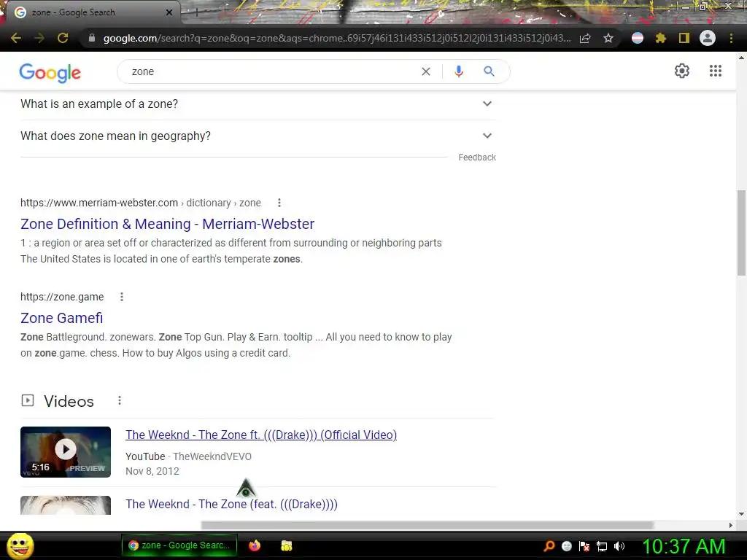Screen dimensions: 747x560
Task: Close the 'zone - Google Search' tab
Action: click(x=169, y=12)
